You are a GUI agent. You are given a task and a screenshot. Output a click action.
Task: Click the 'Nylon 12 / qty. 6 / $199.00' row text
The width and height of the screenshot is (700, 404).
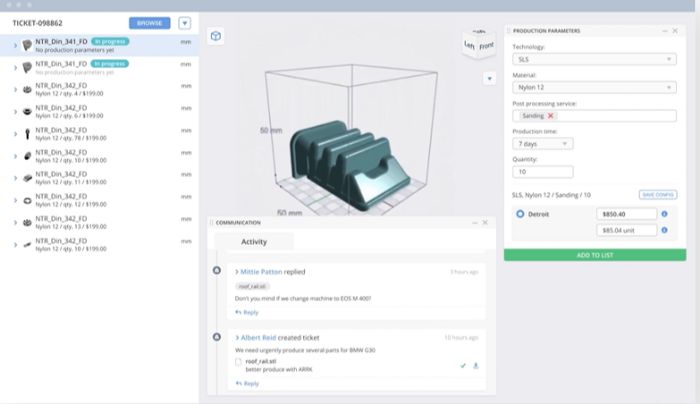point(69,116)
